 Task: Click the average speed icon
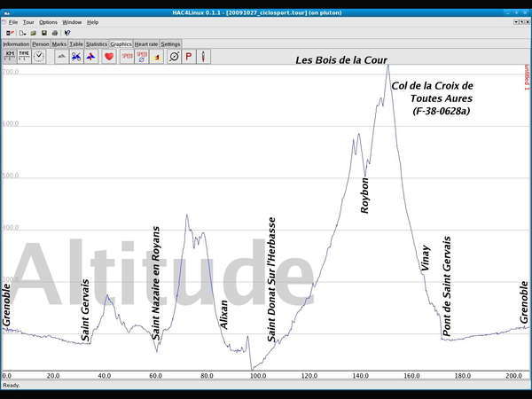pos(142,56)
